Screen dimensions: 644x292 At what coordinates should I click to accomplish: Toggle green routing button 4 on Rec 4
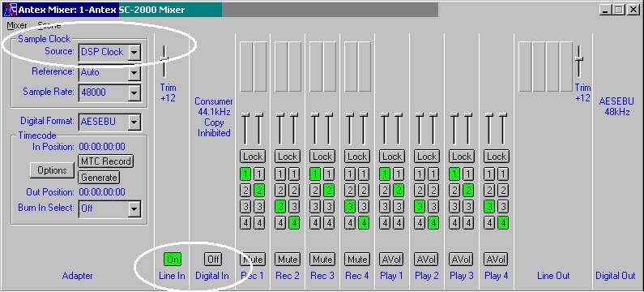pyautogui.click(x=364, y=223)
